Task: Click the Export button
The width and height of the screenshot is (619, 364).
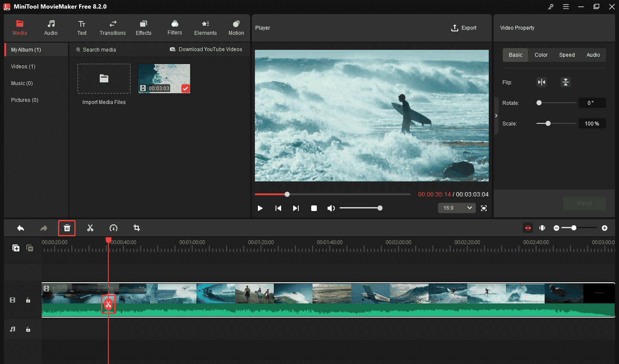Action: (x=464, y=28)
